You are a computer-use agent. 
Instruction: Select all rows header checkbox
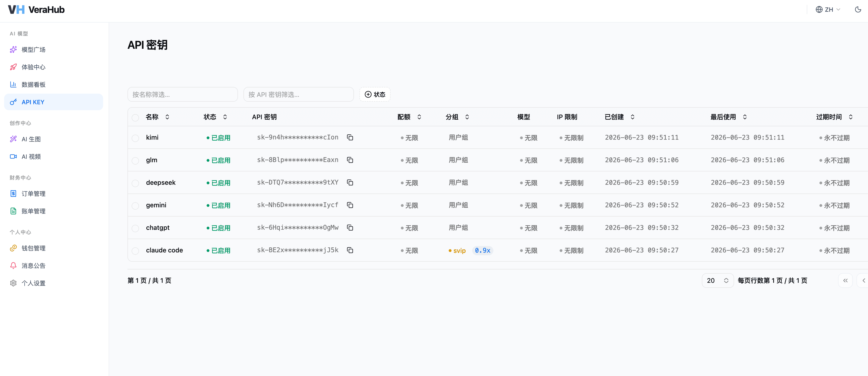pos(136,118)
